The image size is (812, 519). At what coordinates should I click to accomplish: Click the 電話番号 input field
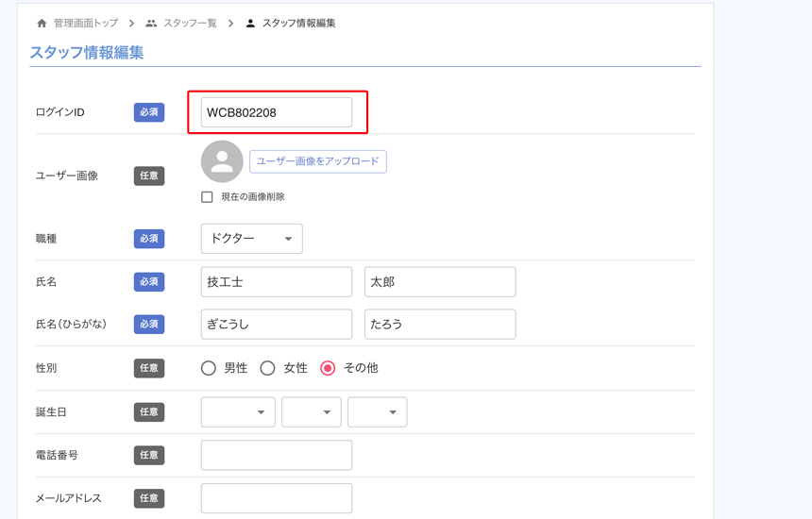click(277, 455)
